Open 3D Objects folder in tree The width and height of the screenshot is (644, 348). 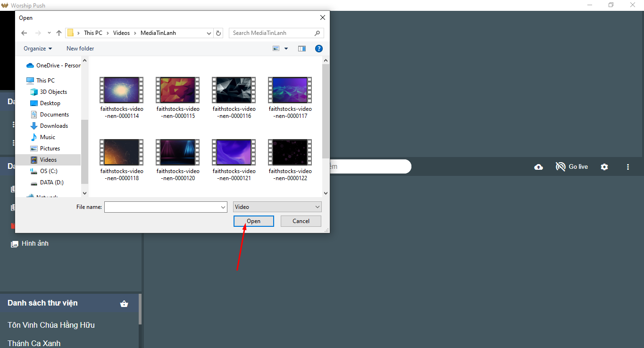click(x=49, y=92)
